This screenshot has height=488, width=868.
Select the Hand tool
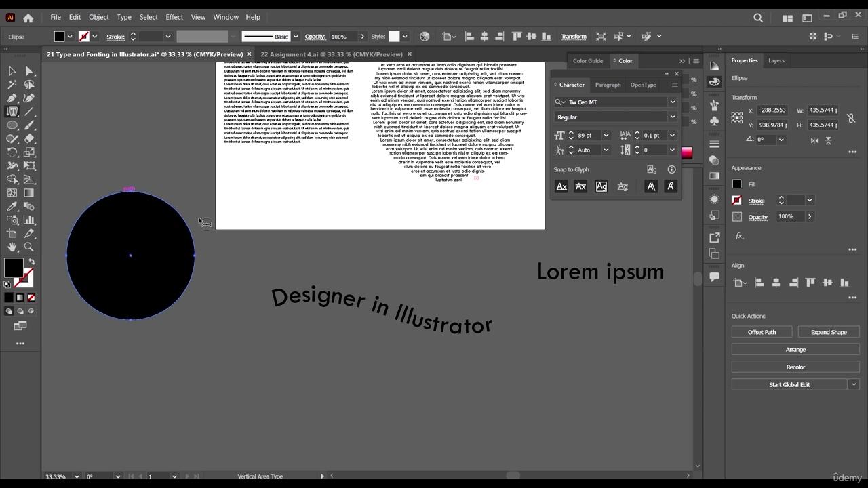coord(12,247)
